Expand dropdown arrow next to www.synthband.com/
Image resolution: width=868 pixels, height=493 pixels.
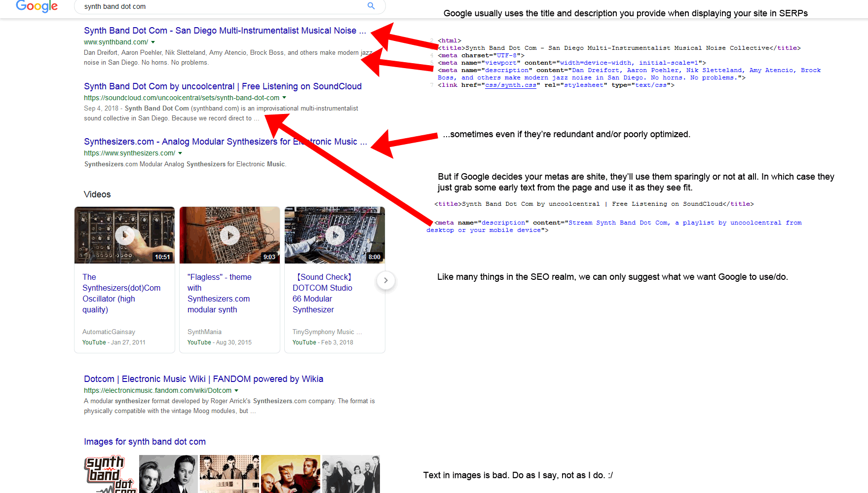153,42
